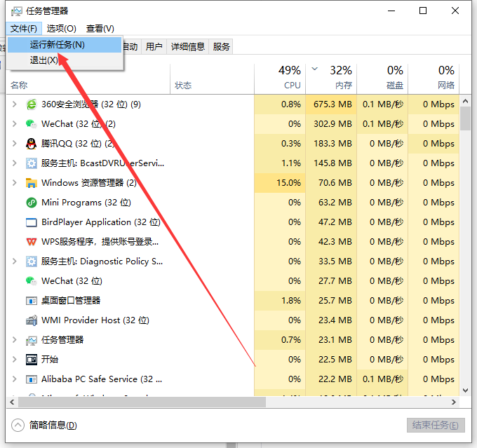
Task: Click the 360安全浏览器 process icon
Action: pyautogui.click(x=31, y=104)
